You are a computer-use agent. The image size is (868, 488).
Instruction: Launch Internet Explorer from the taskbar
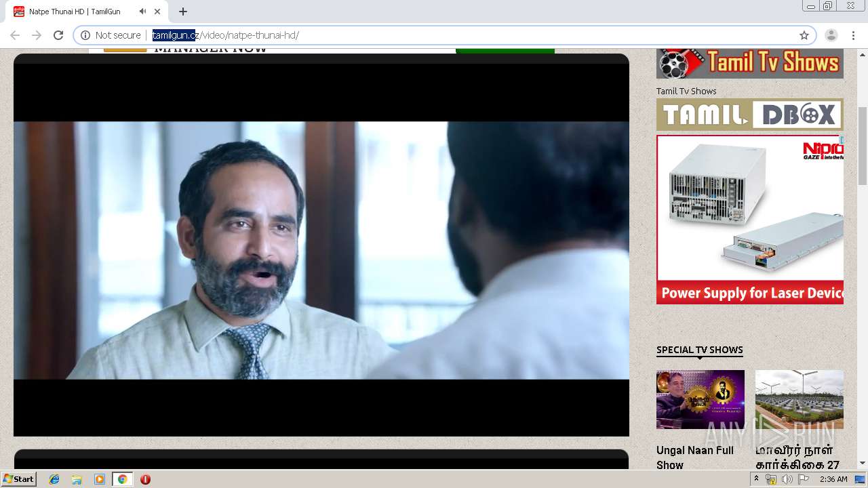tap(54, 479)
